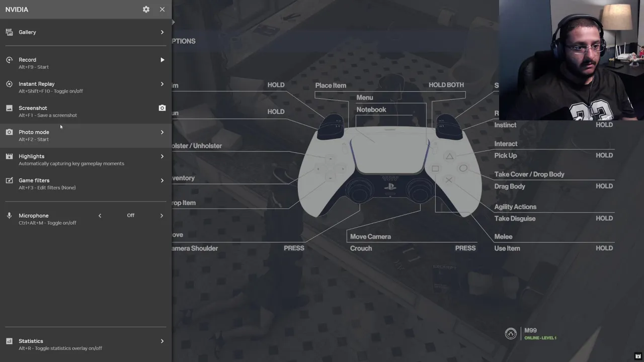
Task: Click the cross button on controller
Action: 449,180
